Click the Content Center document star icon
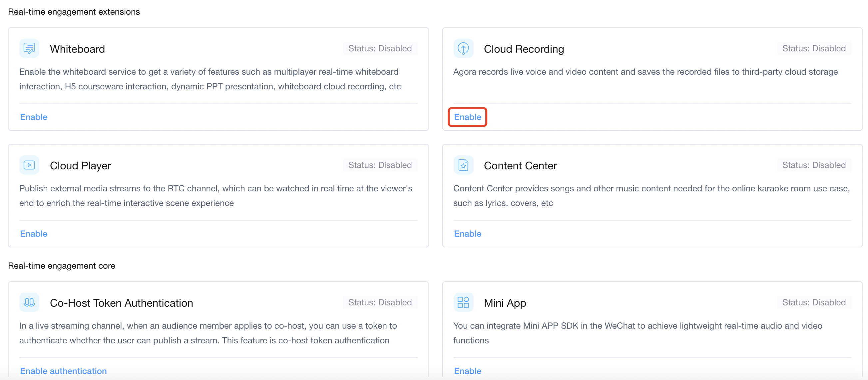The image size is (868, 380). coord(463,165)
